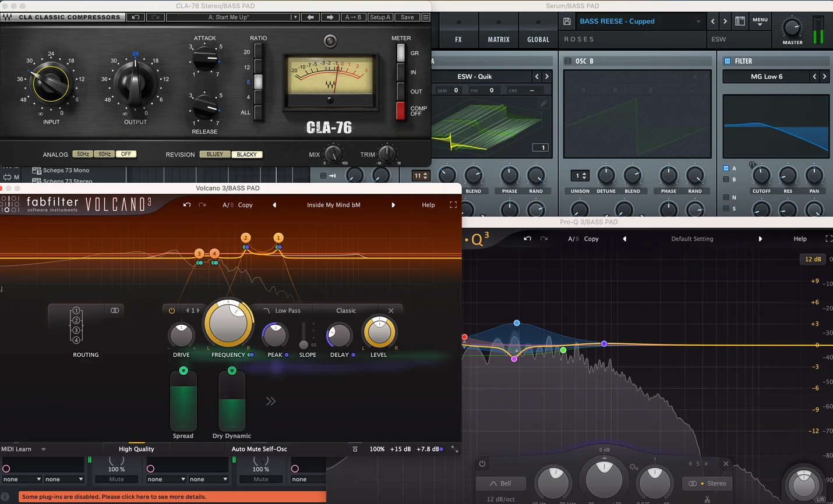The height and width of the screenshot is (504, 833).
Task: Select previous filter type before MG Low 6
Action: [814, 76]
